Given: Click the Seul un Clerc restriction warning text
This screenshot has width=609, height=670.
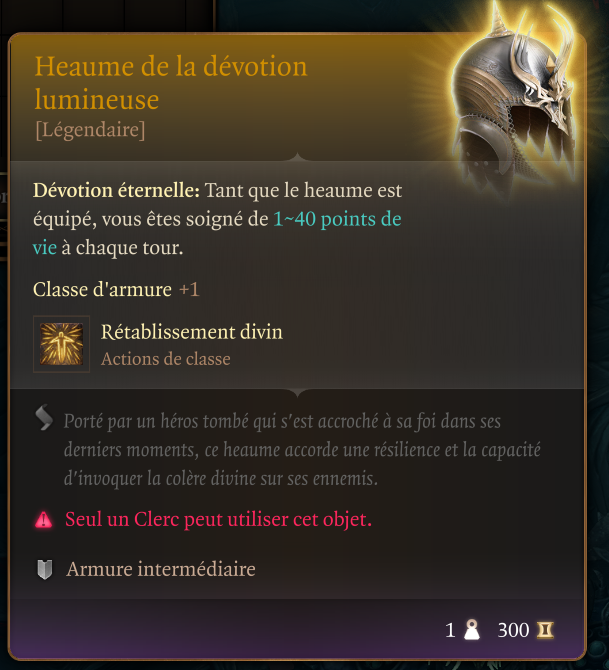Looking at the screenshot, I should tap(218, 520).
